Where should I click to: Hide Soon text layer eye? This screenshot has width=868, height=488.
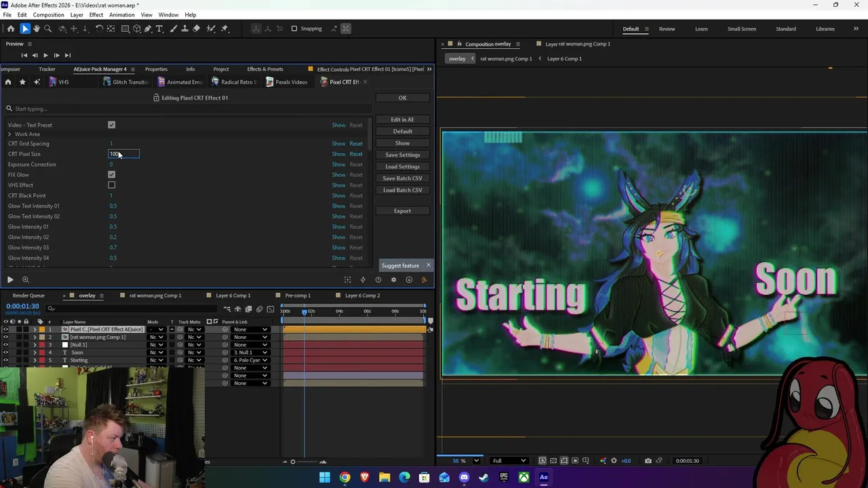pos(5,352)
